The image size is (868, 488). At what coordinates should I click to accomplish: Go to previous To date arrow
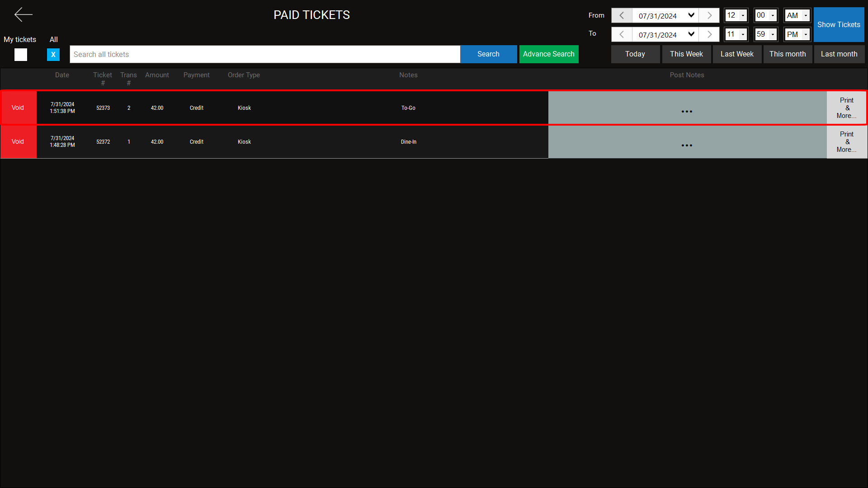(622, 34)
